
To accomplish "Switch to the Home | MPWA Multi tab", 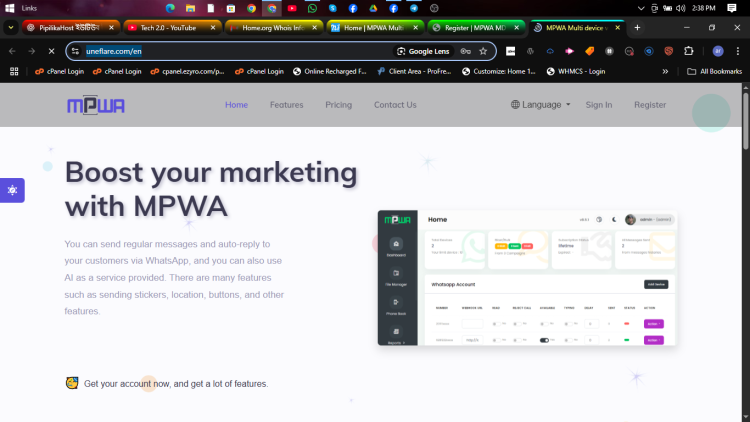I will coord(375,28).
